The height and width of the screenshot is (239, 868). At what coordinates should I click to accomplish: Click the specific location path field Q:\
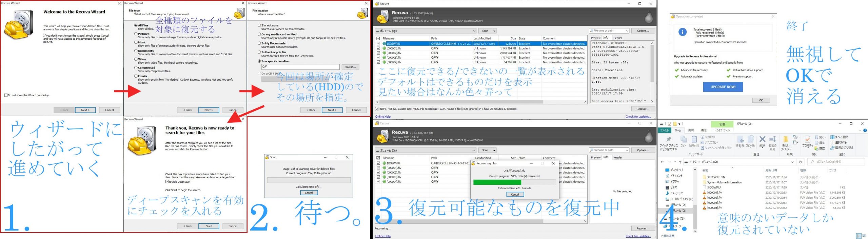[300, 67]
